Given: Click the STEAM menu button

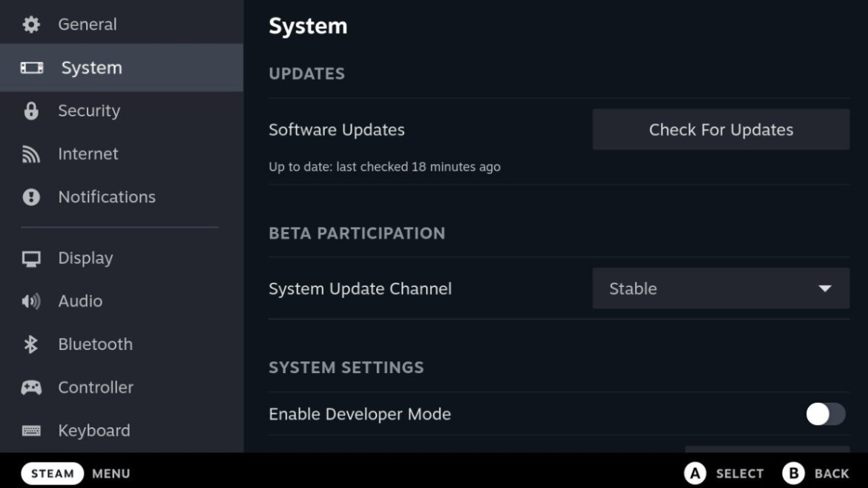Looking at the screenshot, I should tap(53, 474).
